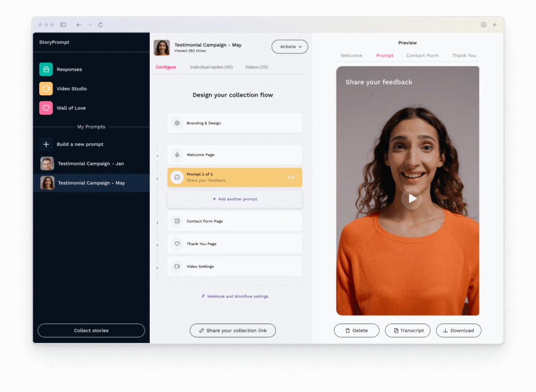Click the Responses label
The image size is (536, 392).
pos(70,70)
